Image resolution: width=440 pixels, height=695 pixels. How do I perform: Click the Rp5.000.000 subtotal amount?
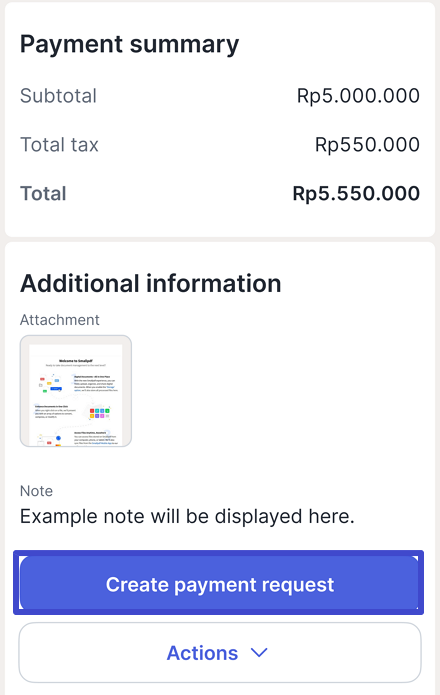point(358,96)
